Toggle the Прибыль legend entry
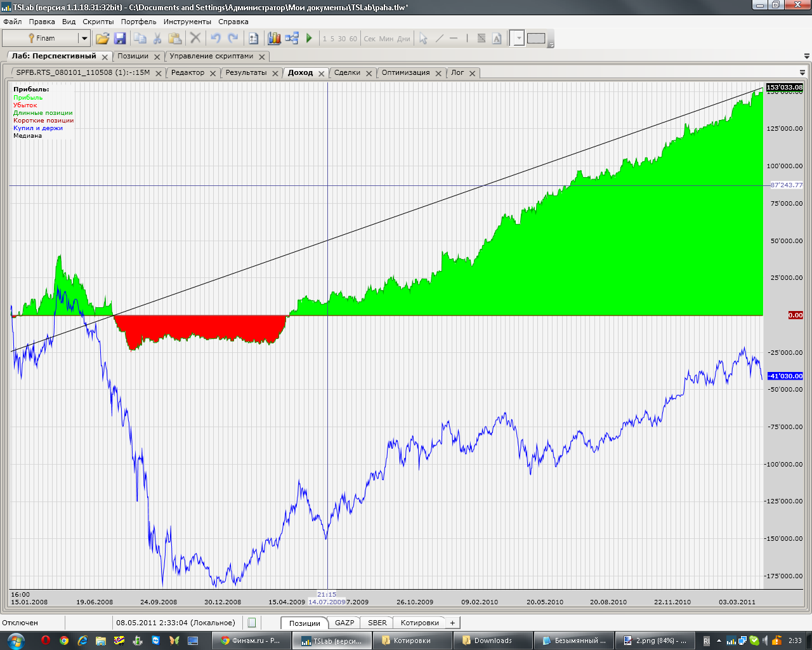 click(x=28, y=98)
